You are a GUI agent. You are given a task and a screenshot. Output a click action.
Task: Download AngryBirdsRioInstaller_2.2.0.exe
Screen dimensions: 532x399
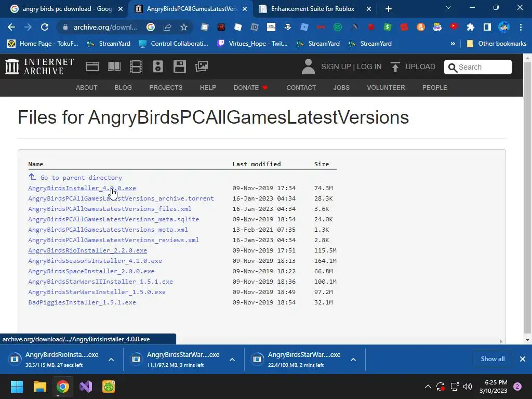(x=87, y=250)
